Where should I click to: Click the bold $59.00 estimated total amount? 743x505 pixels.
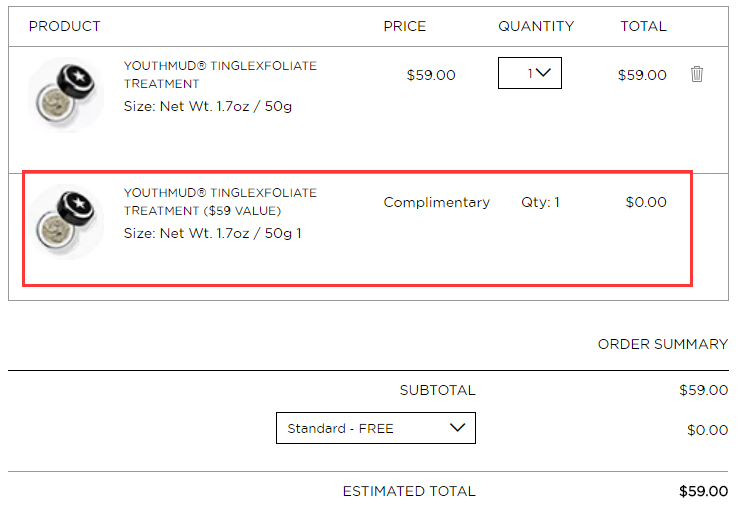click(x=703, y=491)
